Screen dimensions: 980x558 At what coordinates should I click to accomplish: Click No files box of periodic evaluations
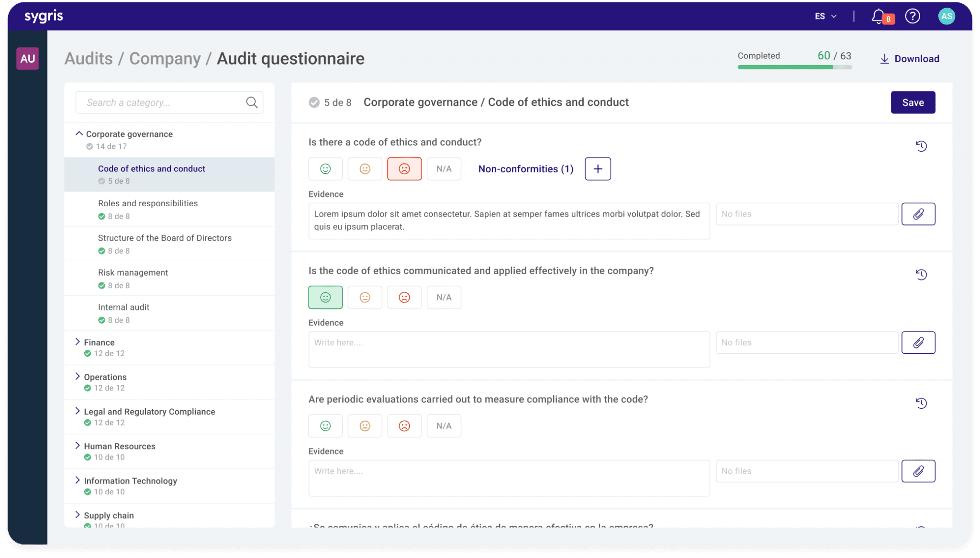tap(807, 471)
